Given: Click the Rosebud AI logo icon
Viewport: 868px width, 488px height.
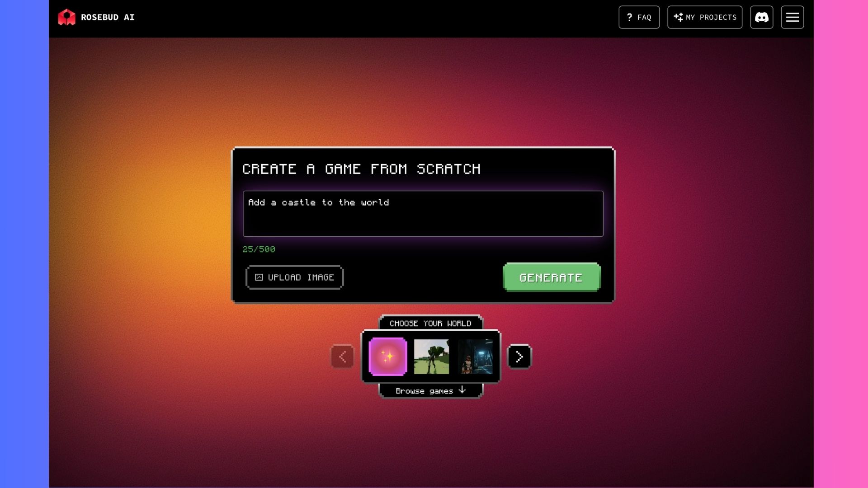Looking at the screenshot, I should coord(66,17).
